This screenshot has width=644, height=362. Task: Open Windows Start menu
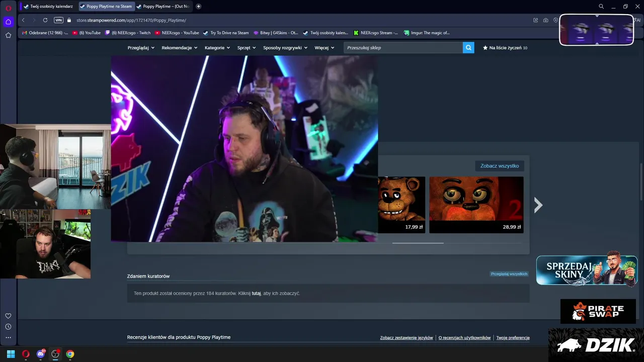(x=11, y=354)
